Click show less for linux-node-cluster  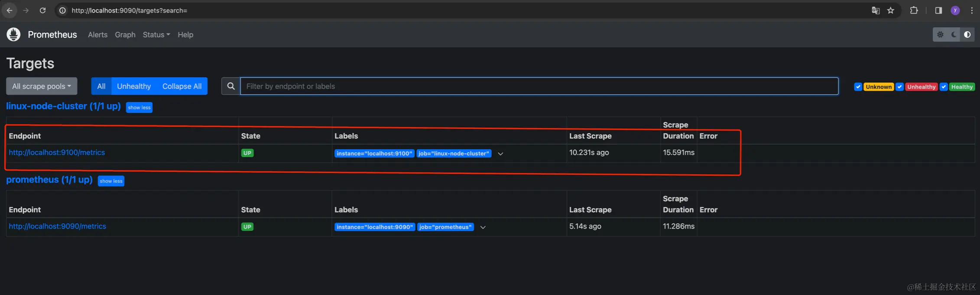(x=139, y=107)
